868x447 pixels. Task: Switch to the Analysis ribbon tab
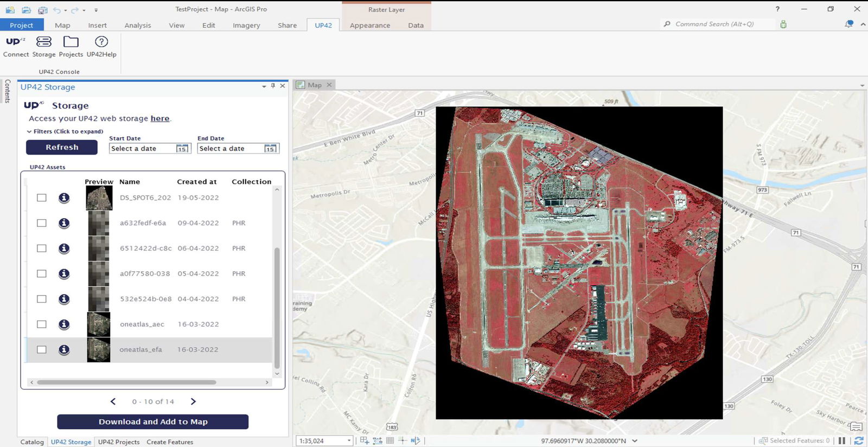[138, 25]
